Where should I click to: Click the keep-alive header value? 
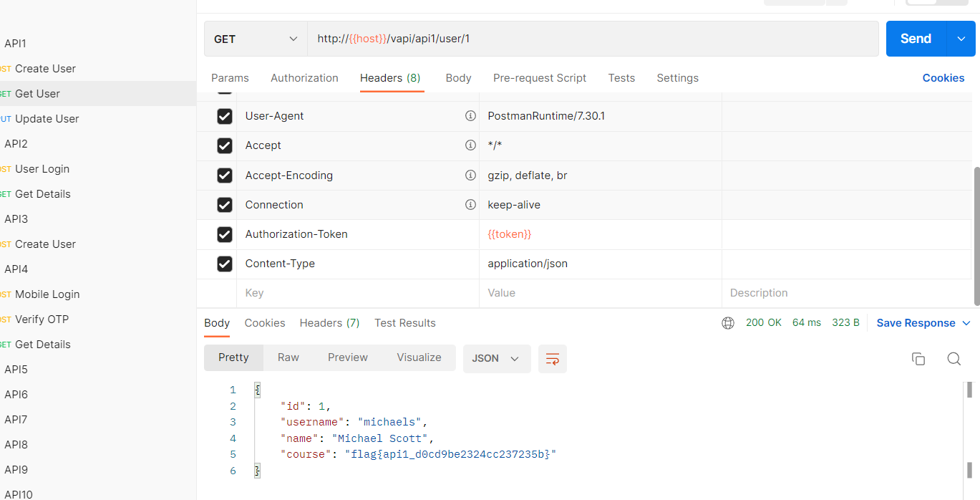514,205
